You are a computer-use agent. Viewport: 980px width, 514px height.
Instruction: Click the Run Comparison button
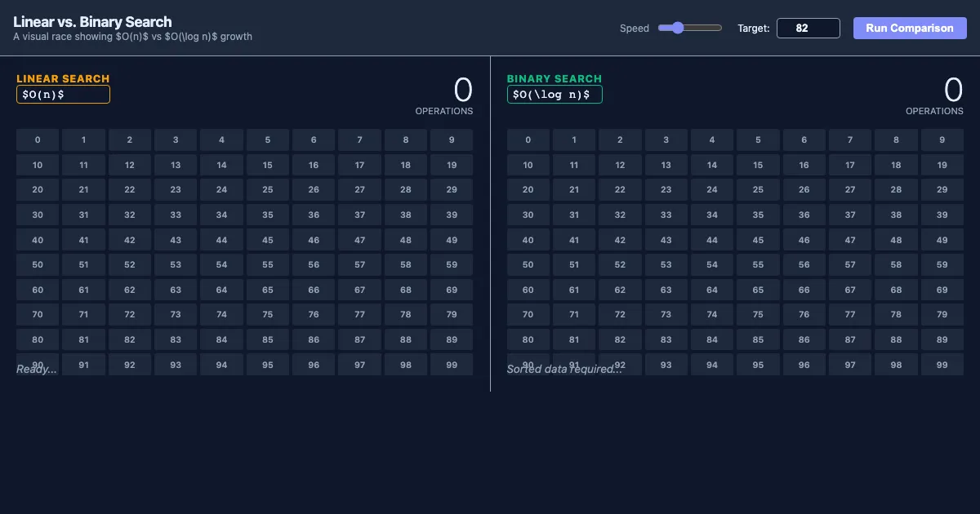coord(910,28)
